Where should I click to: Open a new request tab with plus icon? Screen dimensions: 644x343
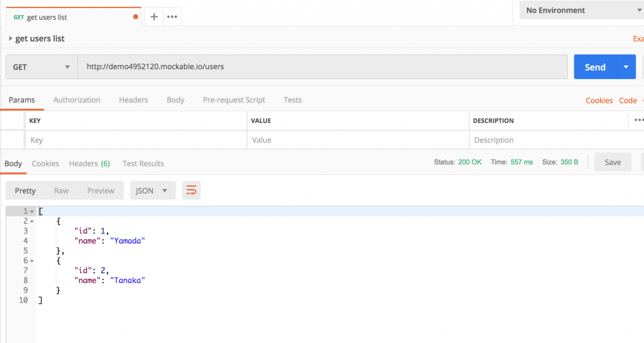point(153,17)
